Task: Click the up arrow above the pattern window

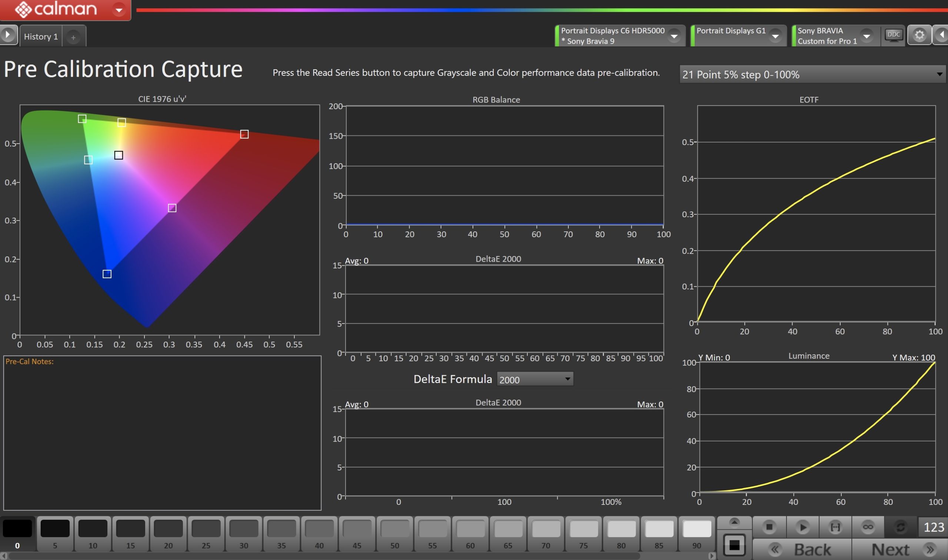Action: 734,522
